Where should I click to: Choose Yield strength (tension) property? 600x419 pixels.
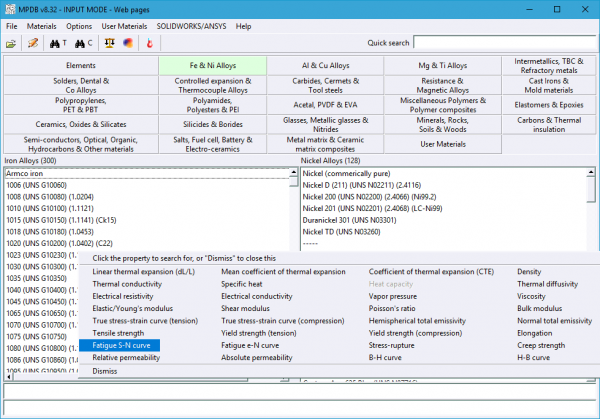click(x=259, y=333)
